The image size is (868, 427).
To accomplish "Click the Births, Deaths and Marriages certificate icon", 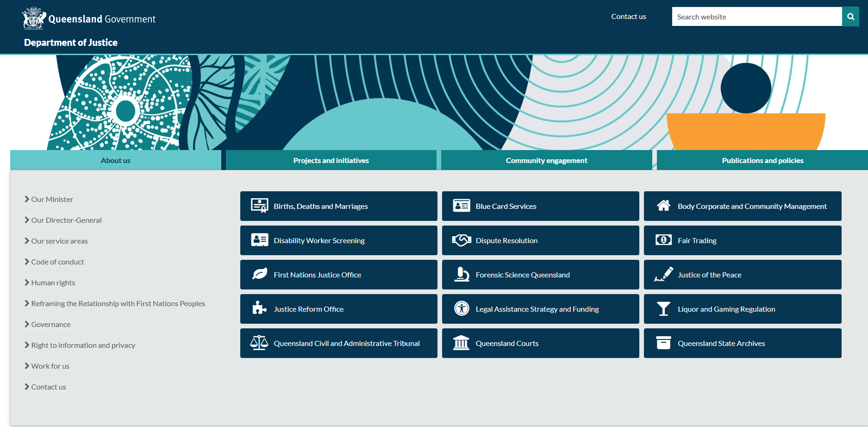I will pos(259,206).
